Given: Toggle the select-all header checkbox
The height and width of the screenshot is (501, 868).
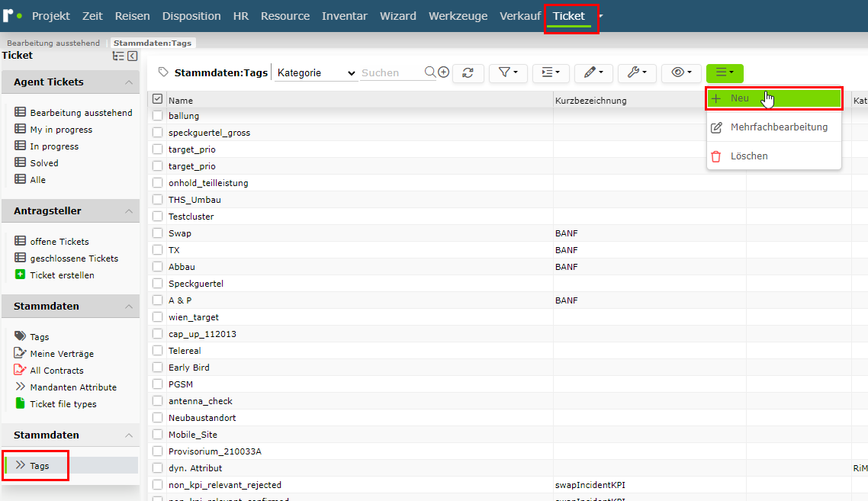Looking at the screenshot, I should click(158, 99).
